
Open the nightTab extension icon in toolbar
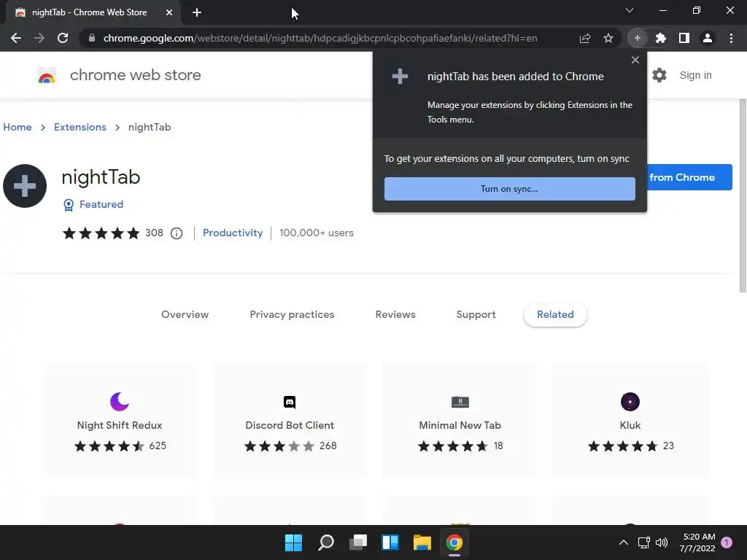pyautogui.click(x=638, y=38)
